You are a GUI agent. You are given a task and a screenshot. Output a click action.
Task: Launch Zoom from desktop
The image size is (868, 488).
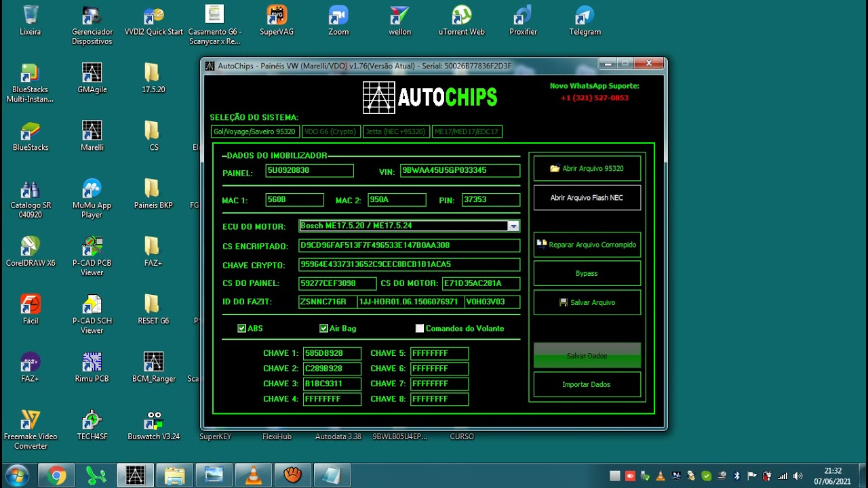pyautogui.click(x=338, y=20)
